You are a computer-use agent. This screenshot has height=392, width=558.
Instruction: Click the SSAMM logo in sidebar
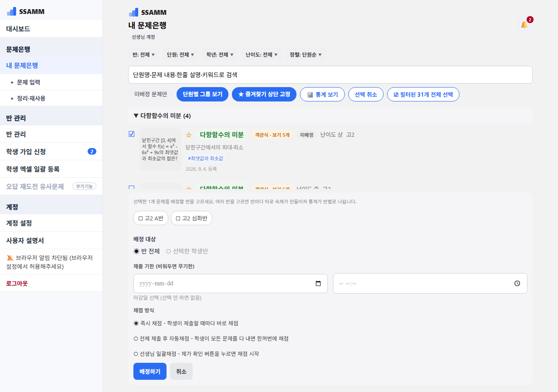pos(26,12)
